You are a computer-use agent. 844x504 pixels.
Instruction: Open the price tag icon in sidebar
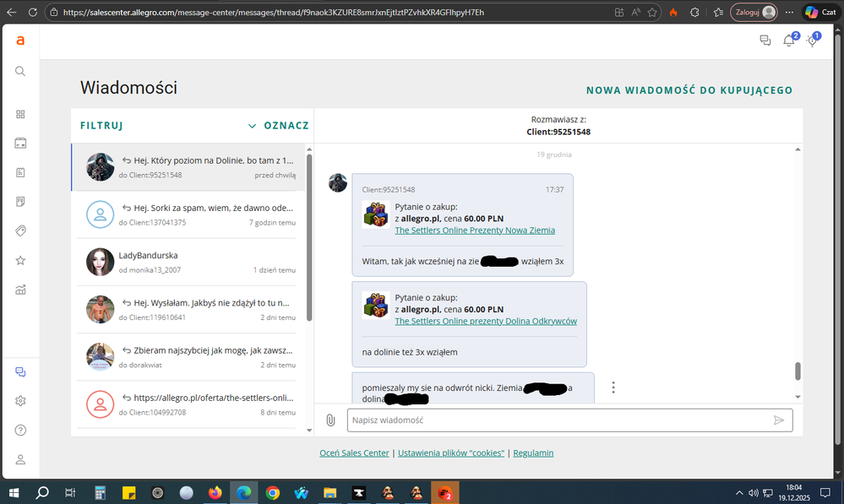coord(20,230)
